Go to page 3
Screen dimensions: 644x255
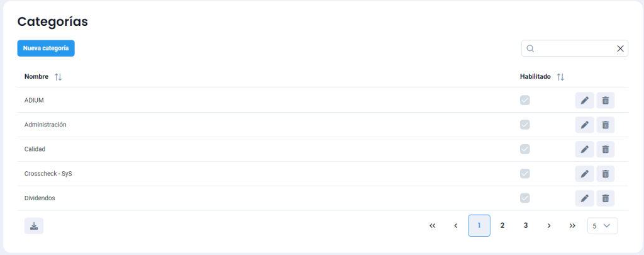click(525, 225)
